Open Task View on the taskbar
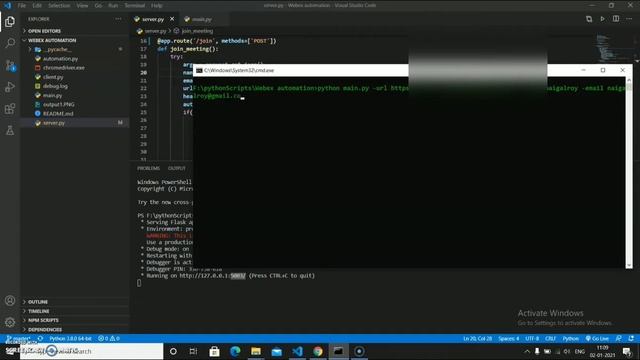The height and width of the screenshot is (360, 640). (x=193, y=351)
